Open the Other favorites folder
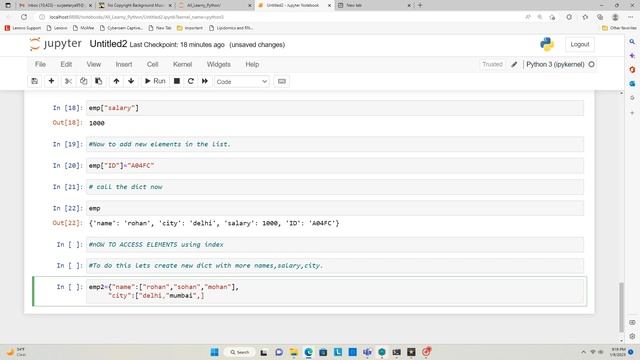This screenshot has width=640, height=360. [619, 28]
